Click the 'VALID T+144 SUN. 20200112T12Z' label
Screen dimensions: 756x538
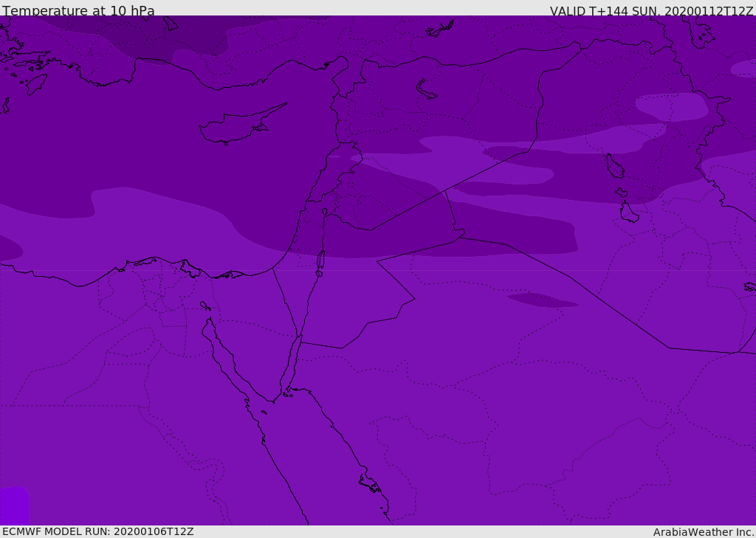click(651, 10)
